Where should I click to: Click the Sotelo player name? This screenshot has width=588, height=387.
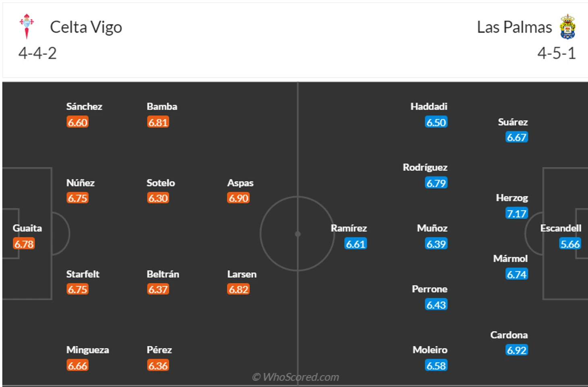point(161,183)
